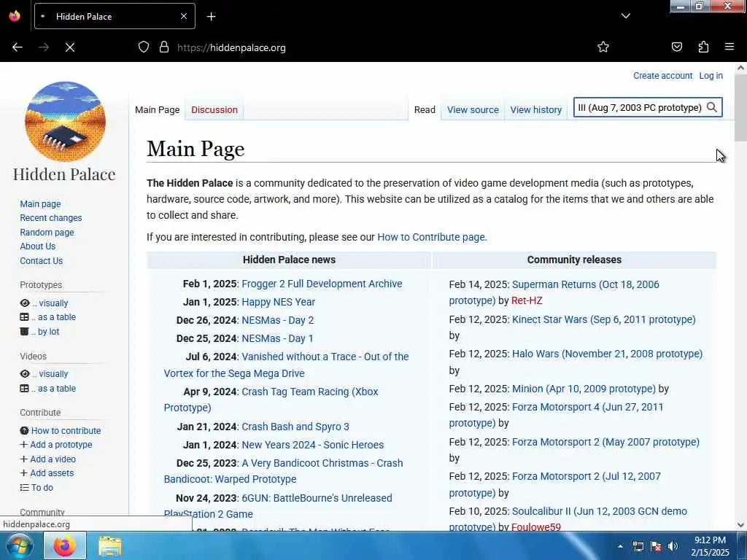The image size is (747, 560).
Task: Click plus icon beside Add a video
Action: click(24, 459)
